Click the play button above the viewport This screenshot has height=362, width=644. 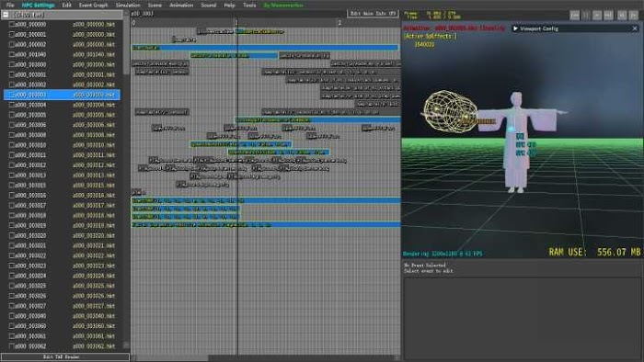[x=597, y=16]
